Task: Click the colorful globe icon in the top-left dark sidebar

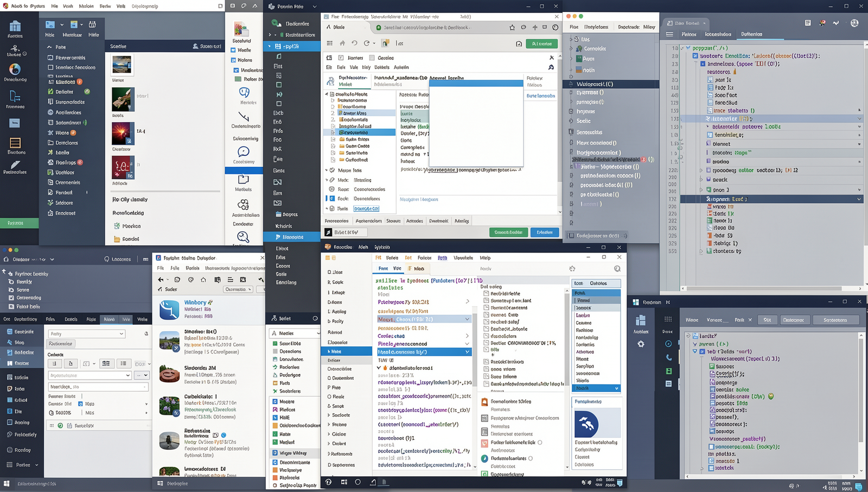Action: tap(15, 69)
